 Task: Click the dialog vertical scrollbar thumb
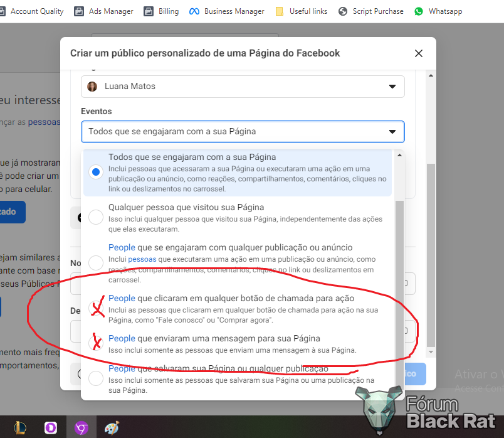pyautogui.click(x=431, y=255)
